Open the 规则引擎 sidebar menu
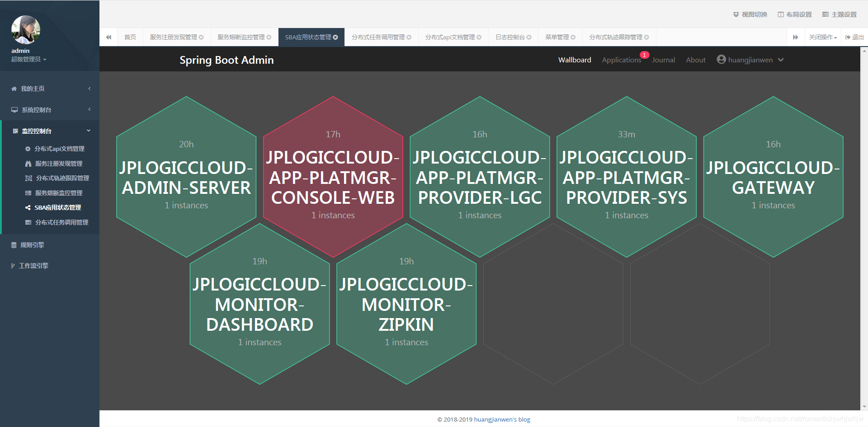The width and height of the screenshot is (868, 427). click(x=32, y=245)
